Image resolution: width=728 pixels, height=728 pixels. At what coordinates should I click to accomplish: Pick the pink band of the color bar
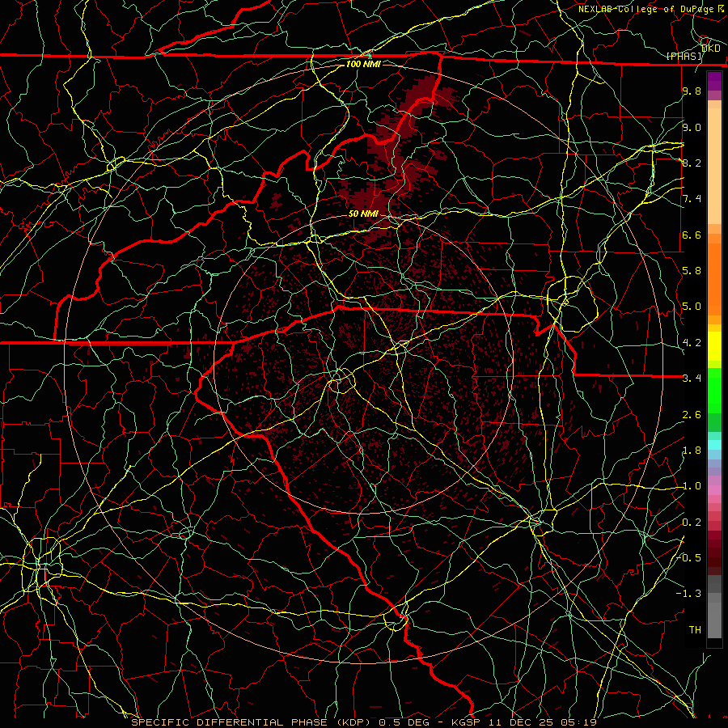click(714, 490)
